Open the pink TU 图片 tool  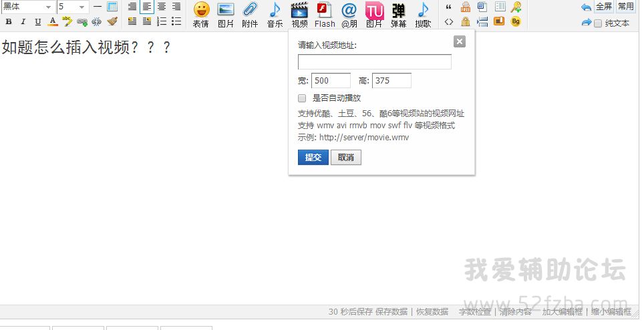pyautogui.click(x=374, y=15)
